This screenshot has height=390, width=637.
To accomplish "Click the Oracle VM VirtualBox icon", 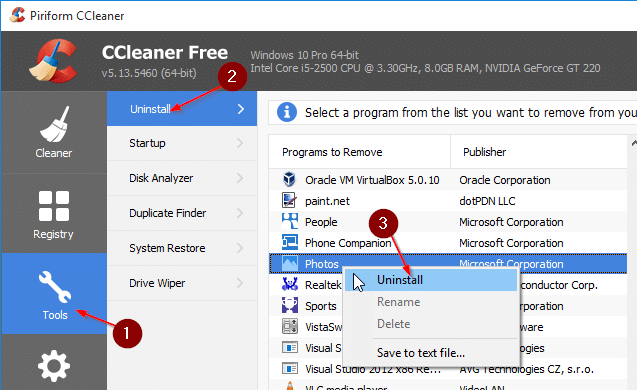I will [289, 179].
